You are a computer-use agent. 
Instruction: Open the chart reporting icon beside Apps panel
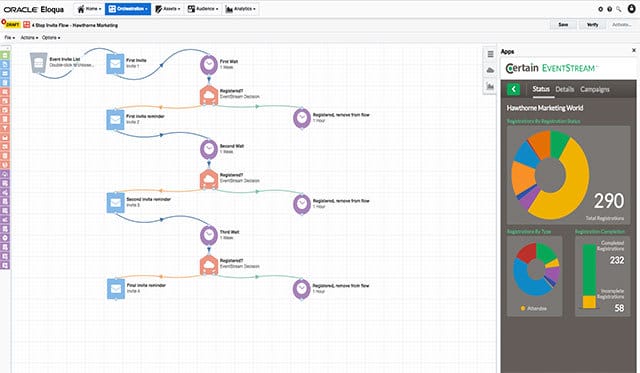pos(490,86)
